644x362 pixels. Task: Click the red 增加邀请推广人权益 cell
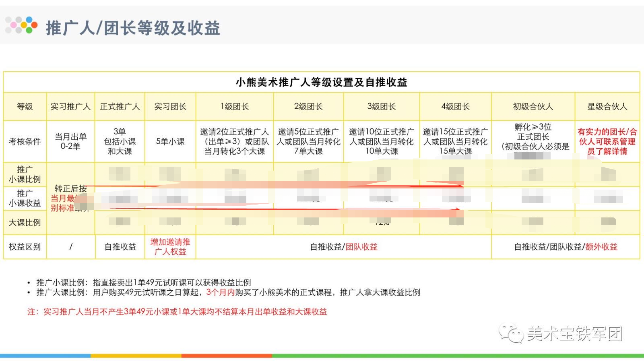[170, 247]
